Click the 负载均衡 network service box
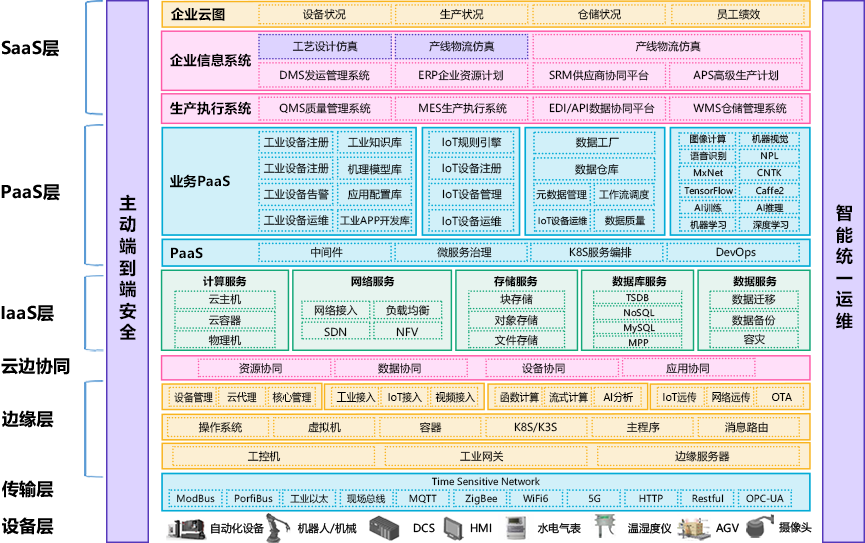The image size is (865, 543). point(406,310)
